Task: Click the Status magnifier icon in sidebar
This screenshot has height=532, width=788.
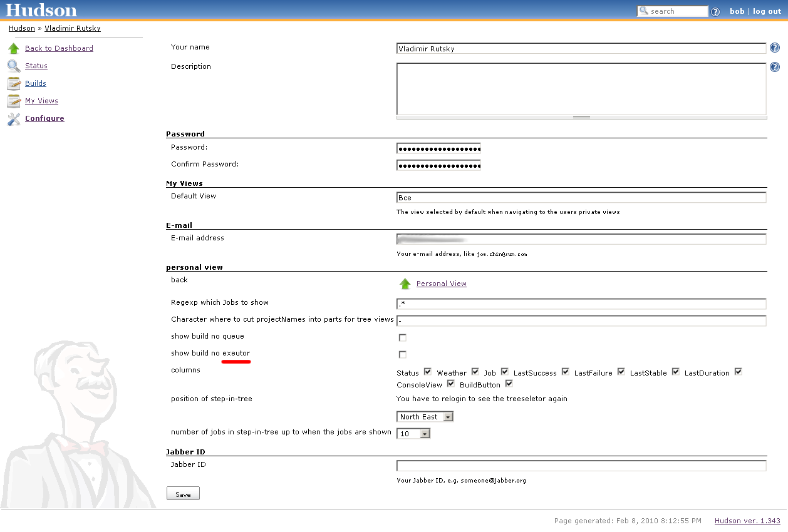Action: pos(14,66)
